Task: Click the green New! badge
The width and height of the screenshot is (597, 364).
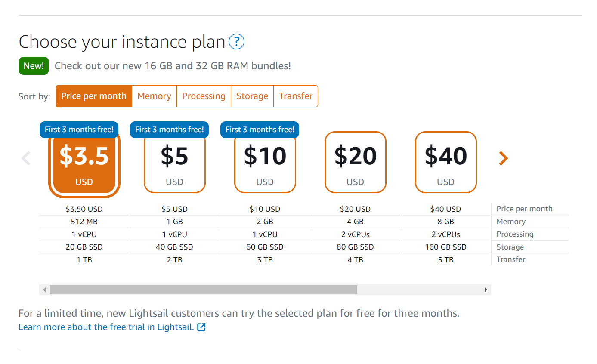Action: [34, 66]
